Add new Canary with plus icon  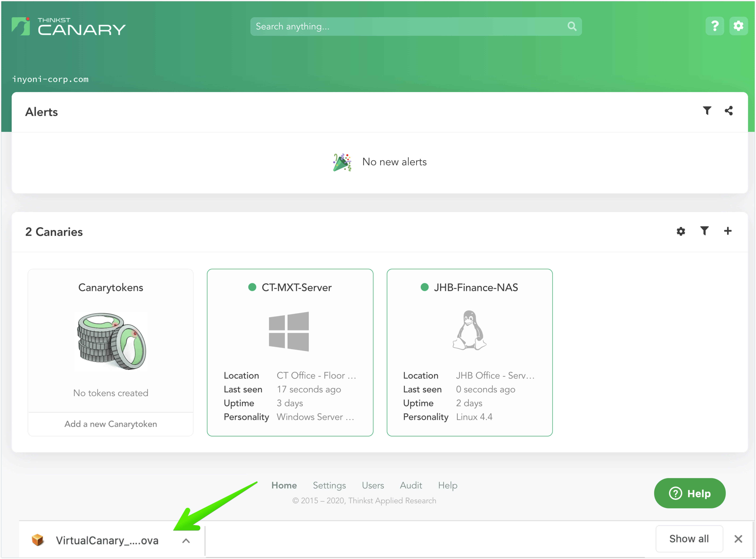[728, 231]
